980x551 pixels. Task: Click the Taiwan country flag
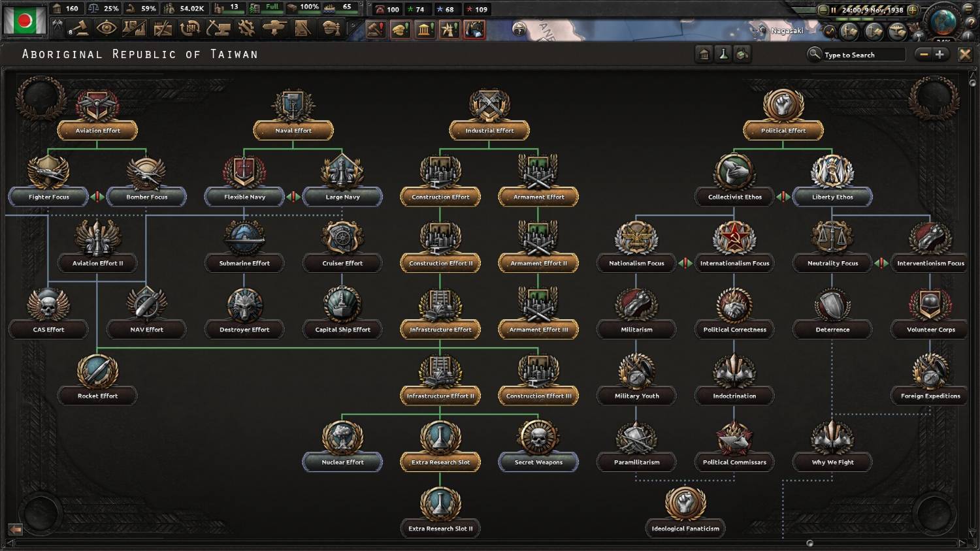tap(25, 20)
